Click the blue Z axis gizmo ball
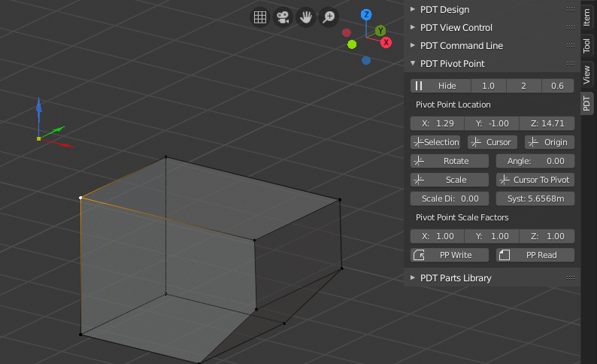Image resolution: width=597 pixels, height=364 pixels. coord(366,14)
